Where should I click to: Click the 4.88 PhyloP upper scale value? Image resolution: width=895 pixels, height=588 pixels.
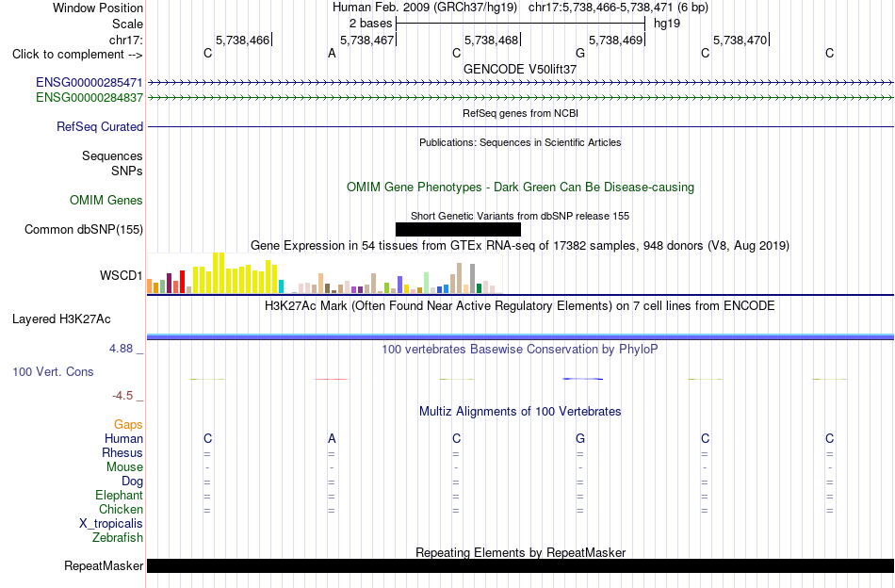coord(121,349)
